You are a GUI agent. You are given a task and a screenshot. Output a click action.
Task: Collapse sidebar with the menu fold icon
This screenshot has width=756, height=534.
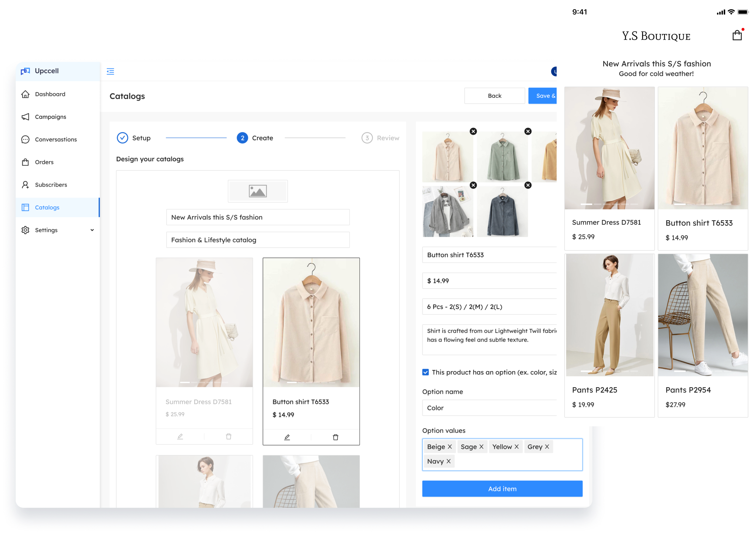click(110, 72)
